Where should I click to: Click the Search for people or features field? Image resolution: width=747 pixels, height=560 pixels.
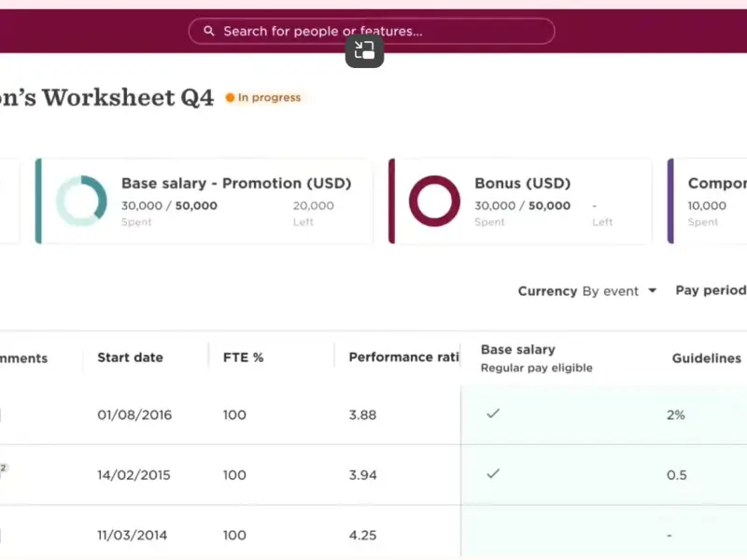click(x=373, y=32)
